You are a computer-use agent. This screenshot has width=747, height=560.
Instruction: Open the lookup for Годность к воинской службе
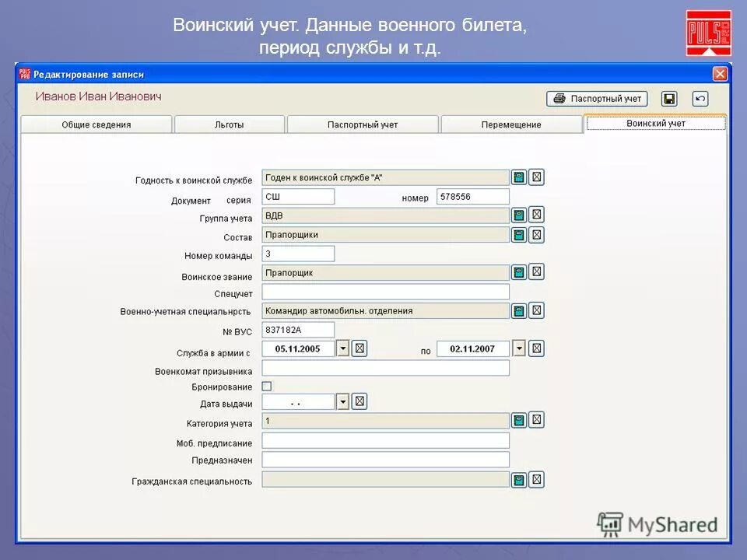(519, 177)
